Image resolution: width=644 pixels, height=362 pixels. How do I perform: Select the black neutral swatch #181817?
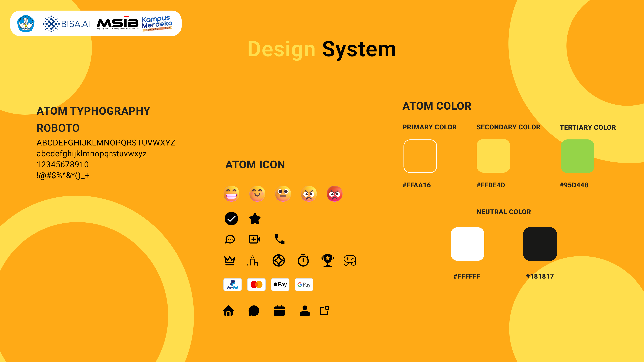pyautogui.click(x=540, y=244)
